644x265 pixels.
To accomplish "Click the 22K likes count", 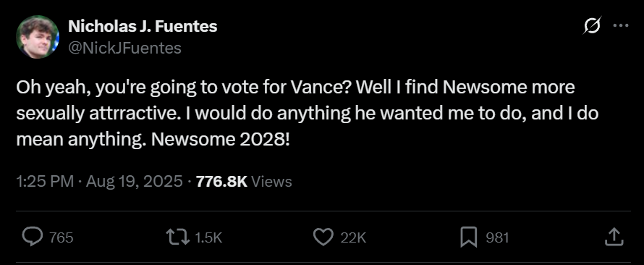I will (353, 237).
